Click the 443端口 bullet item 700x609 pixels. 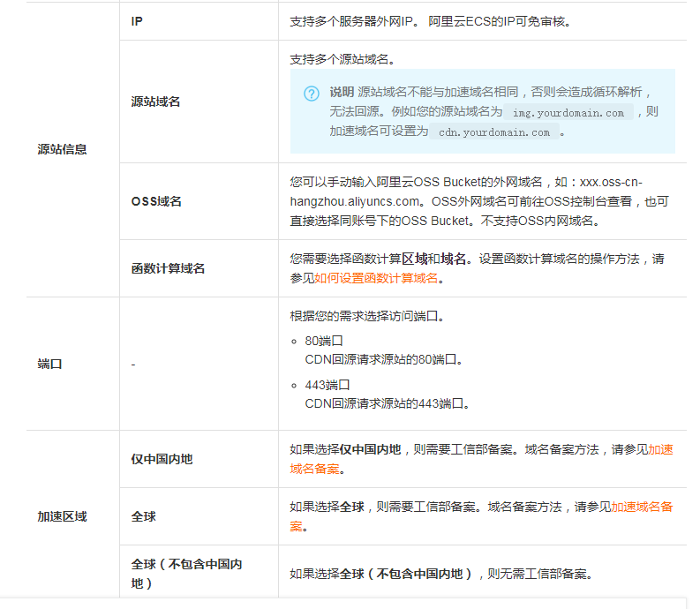pyautogui.click(x=327, y=385)
